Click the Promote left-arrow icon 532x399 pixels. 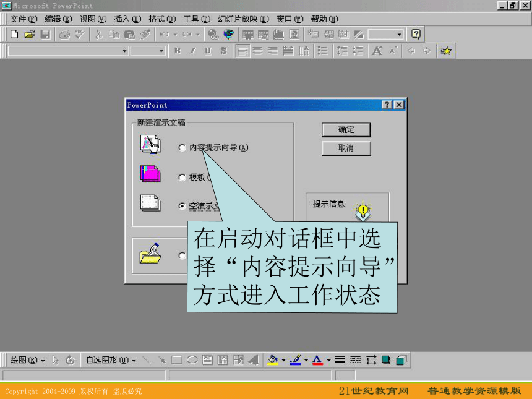coord(411,51)
